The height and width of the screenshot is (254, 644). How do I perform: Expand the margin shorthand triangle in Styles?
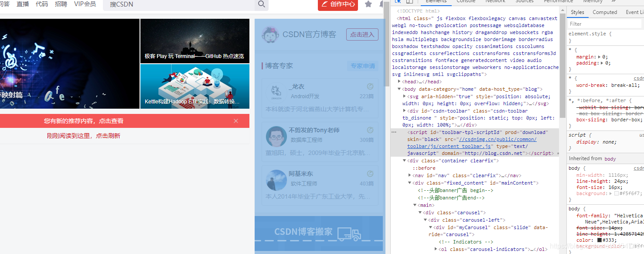[x=599, y=57]
